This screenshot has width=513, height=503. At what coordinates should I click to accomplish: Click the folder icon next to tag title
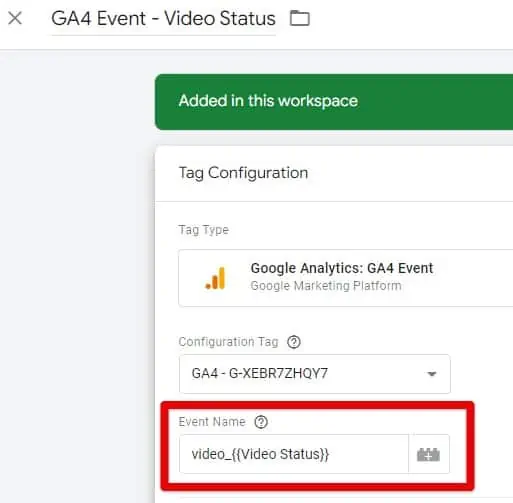pyautogui.click(x=300, y=18)
